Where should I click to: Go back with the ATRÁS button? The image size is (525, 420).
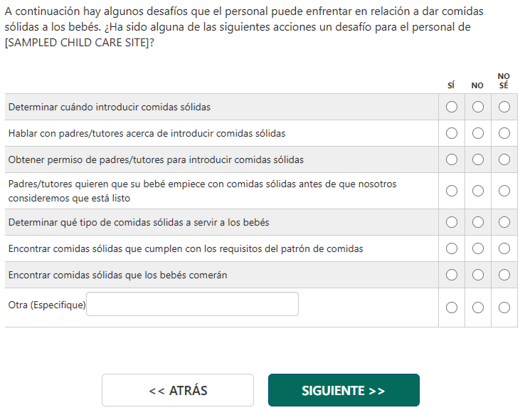point(178,390)
